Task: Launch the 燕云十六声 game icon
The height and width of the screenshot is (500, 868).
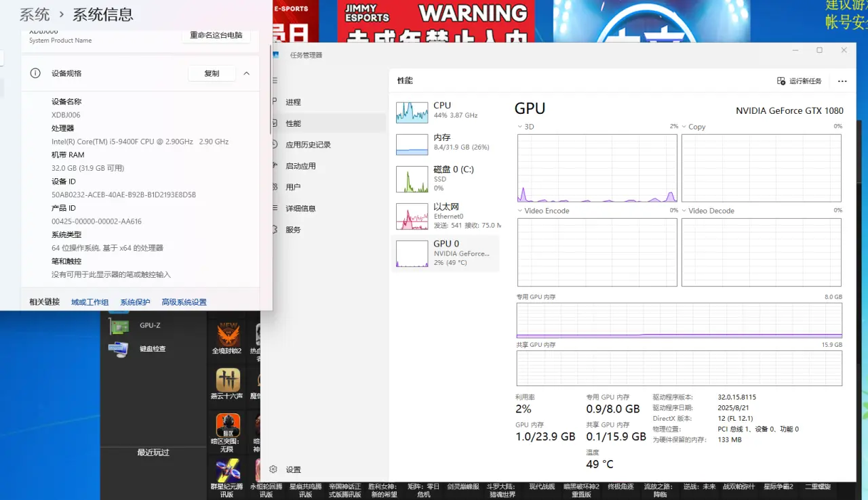Action: [x=228, y=380]
